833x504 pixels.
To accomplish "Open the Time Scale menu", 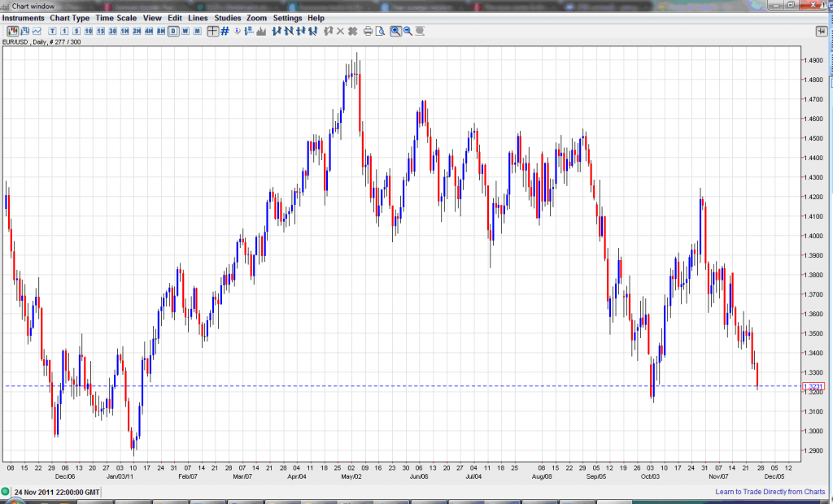I will tap(116, 18).
